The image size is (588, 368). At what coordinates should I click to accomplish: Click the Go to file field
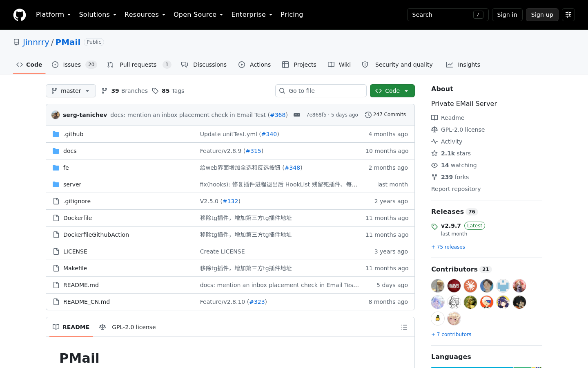click(321, 91)
